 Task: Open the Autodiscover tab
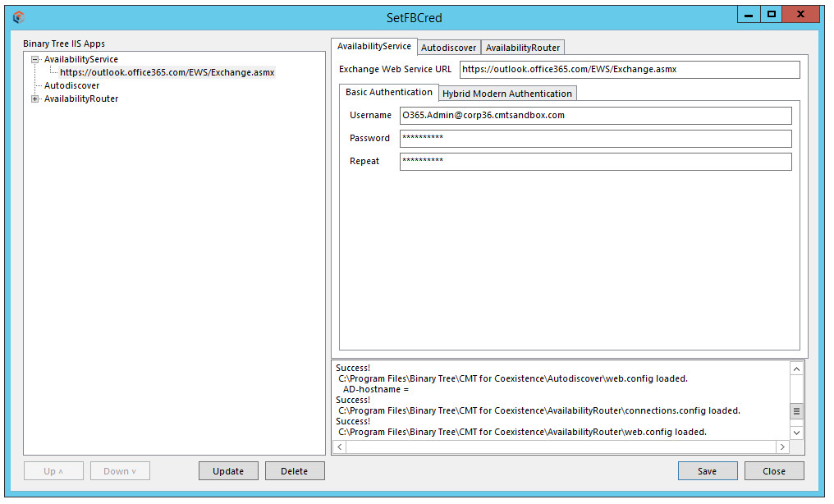(x=448, y=48)
